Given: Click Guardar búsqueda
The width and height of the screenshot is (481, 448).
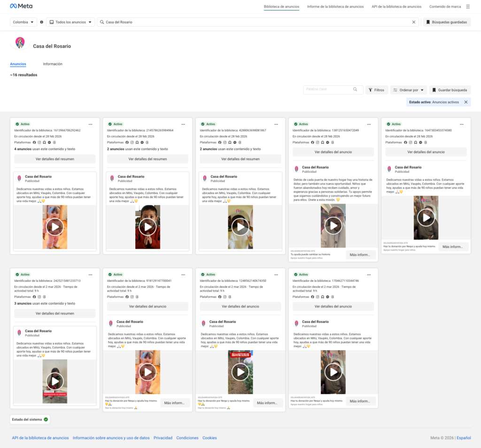Looking at the screenshot, I should point(450,90).
